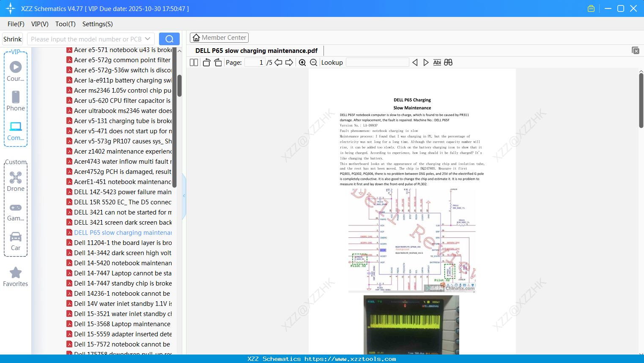This screenshot has width=644, height=363.
Task: Click the blue search magnifier button
Action: click(169, 39)
